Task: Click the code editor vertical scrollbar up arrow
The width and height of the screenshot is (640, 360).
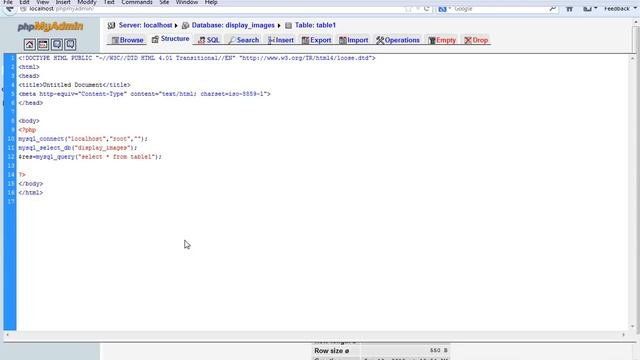Action: 632,58
